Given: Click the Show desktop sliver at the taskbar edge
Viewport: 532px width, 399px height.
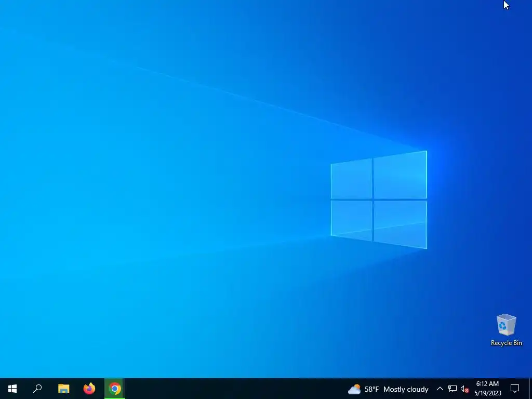Looking at the screenshot, I should coord(530,389).
